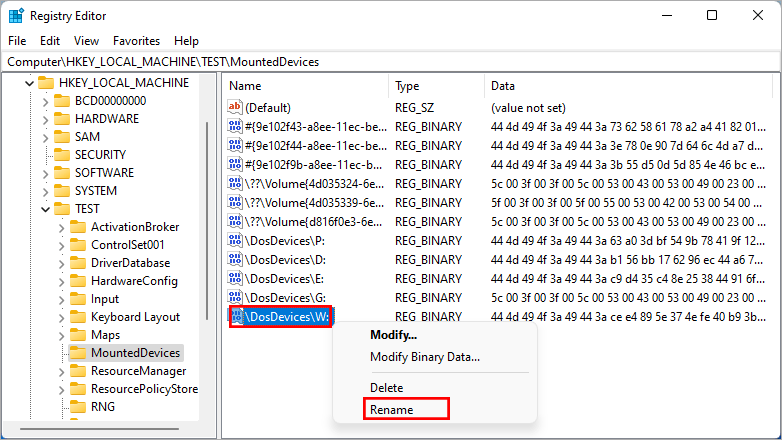
Task: Expand the BCD00000000 key
Action: coord(45,102)
